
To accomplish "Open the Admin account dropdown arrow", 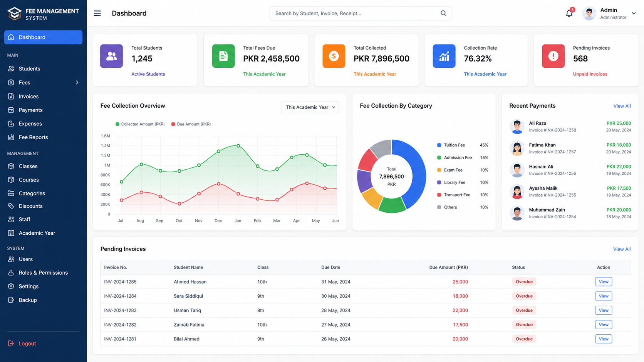I will tap(634, 13).
